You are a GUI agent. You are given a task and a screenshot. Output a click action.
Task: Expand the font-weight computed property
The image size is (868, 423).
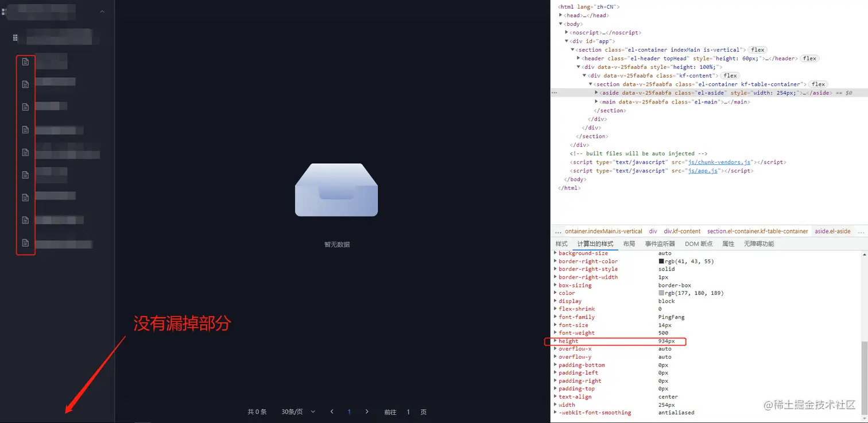[555, 333]
